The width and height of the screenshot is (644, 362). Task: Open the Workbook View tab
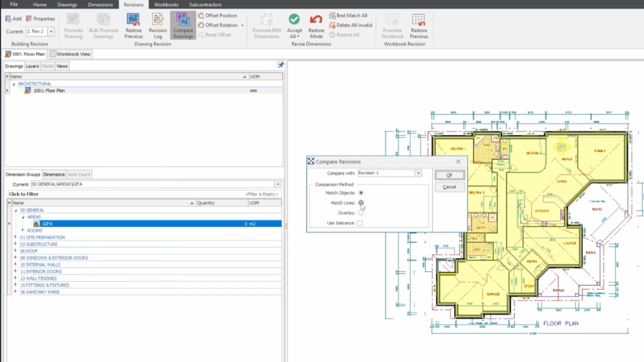click(70, 54)
